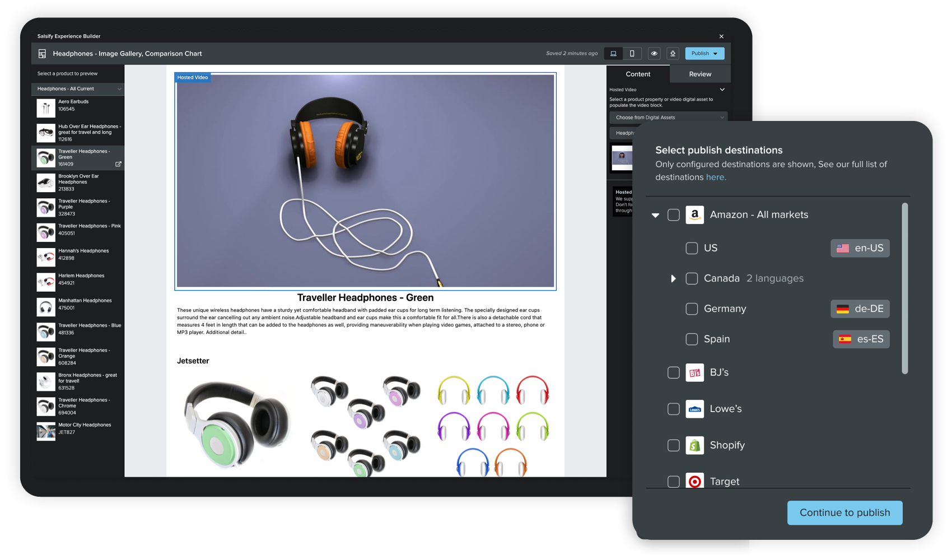Select the Content tab
This screenshot has width=952, height=560.
(x=638, y=74)
